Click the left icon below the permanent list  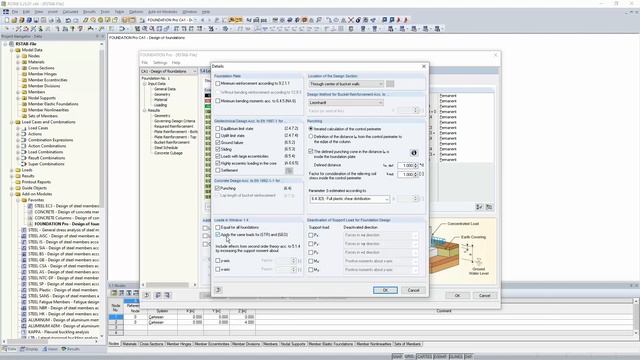pos(480,207)
